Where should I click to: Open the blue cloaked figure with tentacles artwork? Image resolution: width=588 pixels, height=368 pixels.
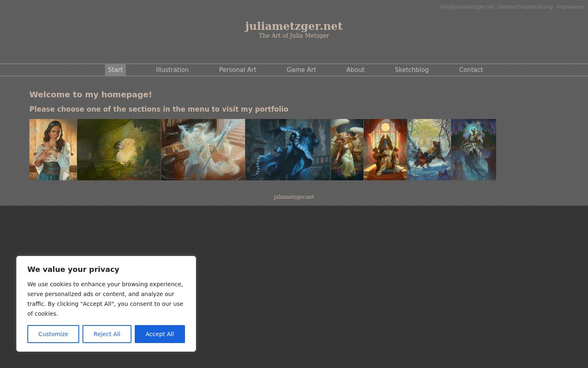(288, 150)
